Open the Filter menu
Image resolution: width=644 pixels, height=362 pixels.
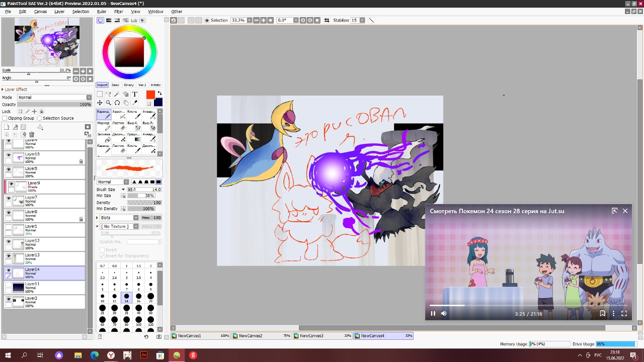coord(119,12)
